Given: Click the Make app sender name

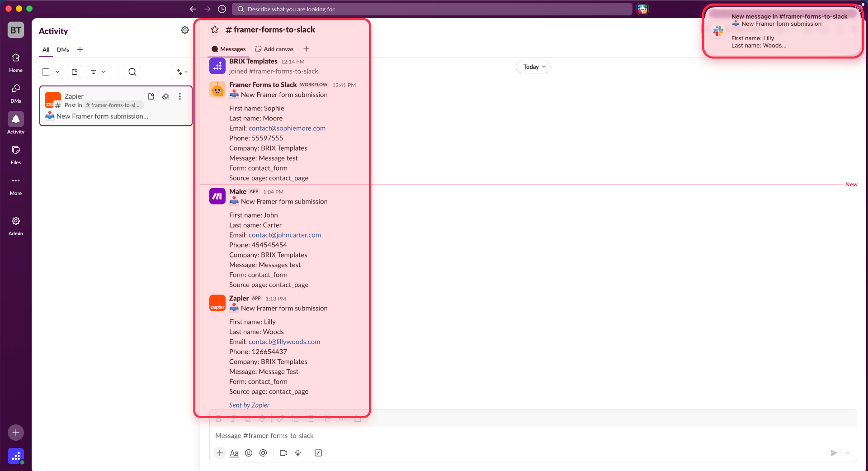Looking at the screenshot, I should tap(238, 191).
